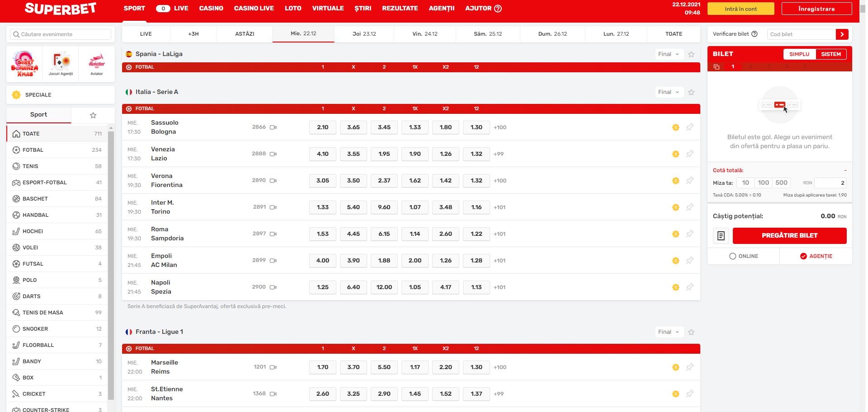Click the Speciale coin icon
The image size is (868, 412).
coord(16,95)
